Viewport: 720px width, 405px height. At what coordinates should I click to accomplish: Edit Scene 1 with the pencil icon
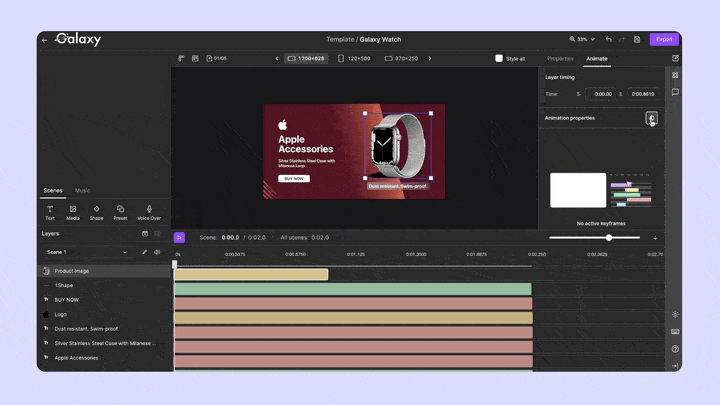coord(144,252)
